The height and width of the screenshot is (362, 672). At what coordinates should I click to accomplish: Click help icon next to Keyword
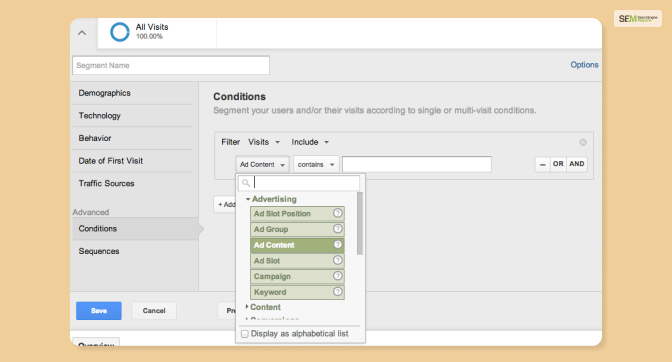338,292
